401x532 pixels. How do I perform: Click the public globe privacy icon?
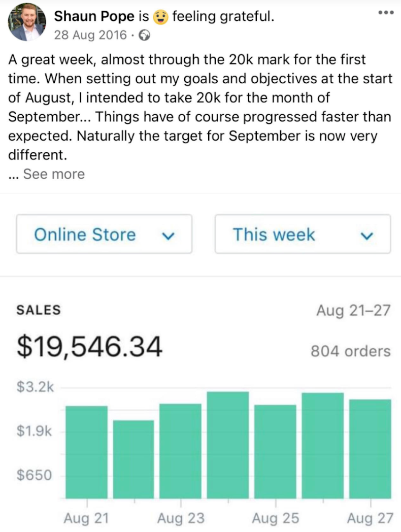145,36
